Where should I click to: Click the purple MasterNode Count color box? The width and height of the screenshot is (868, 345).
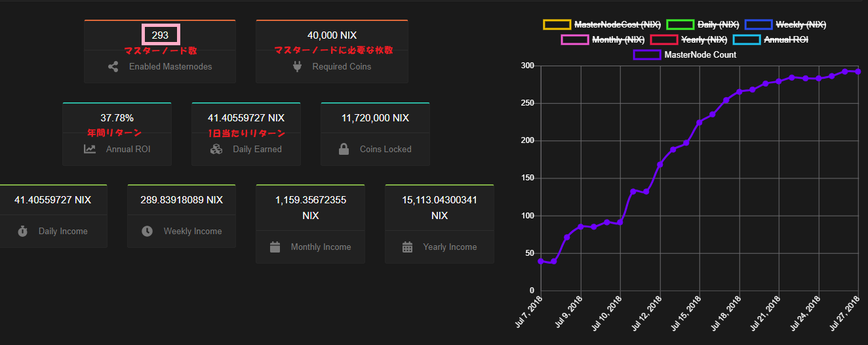click(646, 55)
